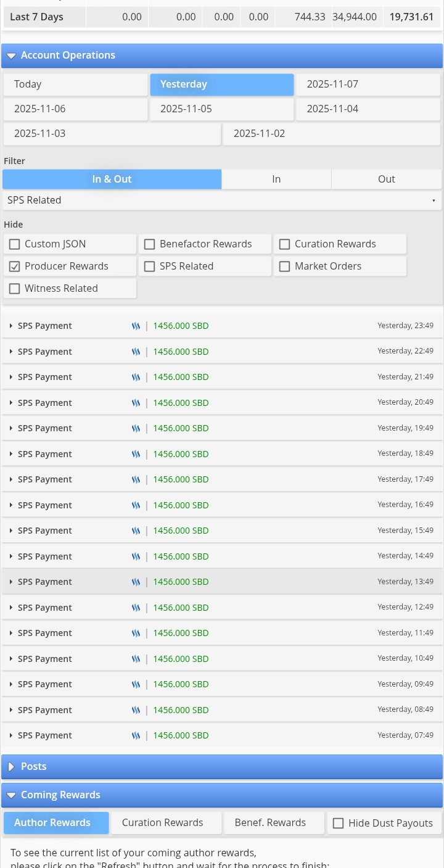The image size is (444, 868).
Task: Click Steem icon in the 20:49 SPS Payment row
Action: click(x=136, y=403)
